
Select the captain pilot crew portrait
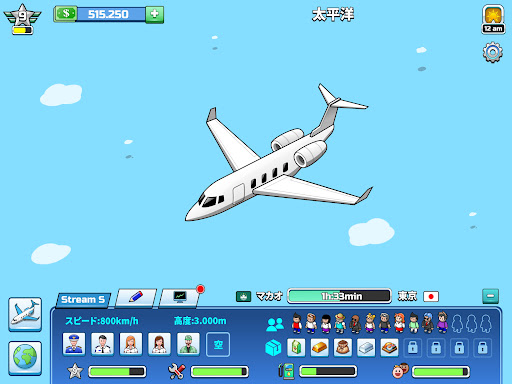pyautogui.click(x=74, y=344)
